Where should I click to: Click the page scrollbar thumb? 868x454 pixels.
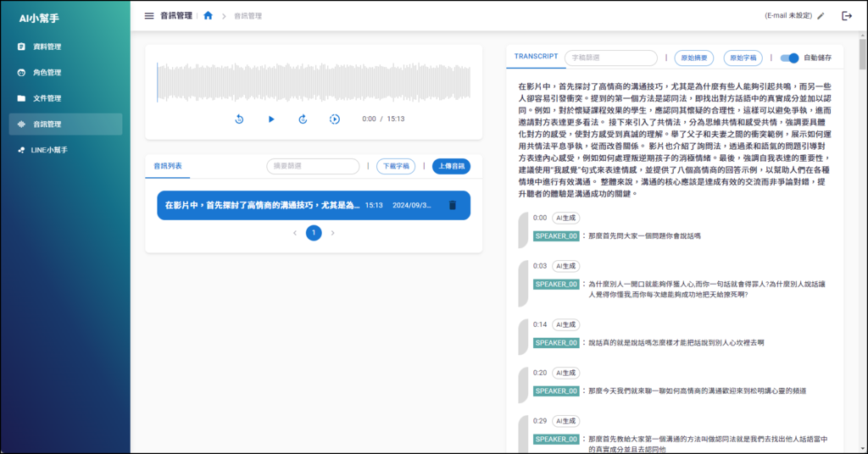[x=863, y=53]
